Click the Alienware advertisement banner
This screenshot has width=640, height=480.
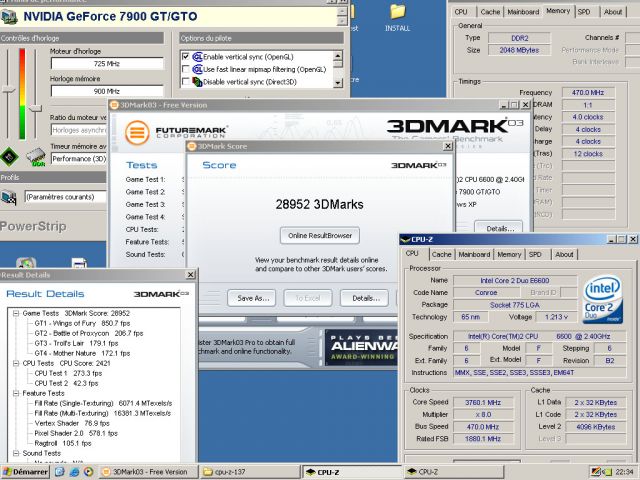(361, 347)
